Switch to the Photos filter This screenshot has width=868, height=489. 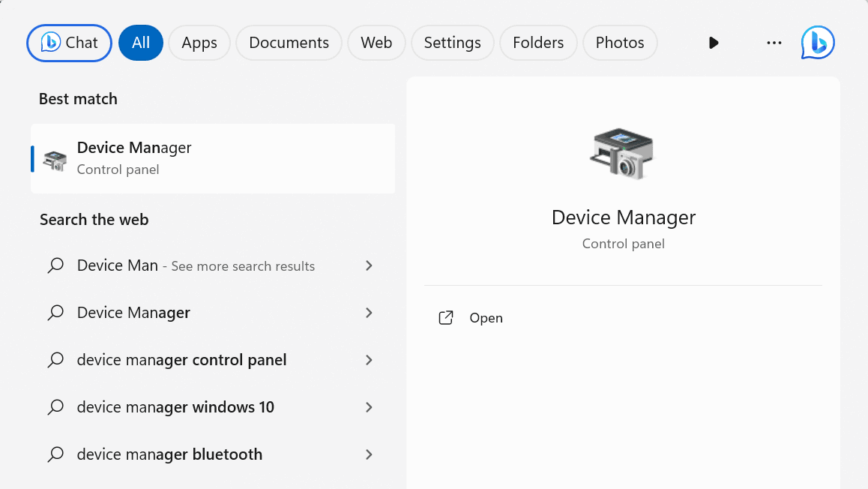(620, 43)
